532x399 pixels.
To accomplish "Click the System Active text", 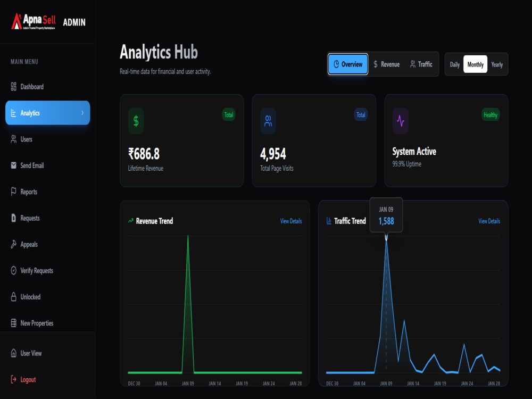I will (x=414, y=151).
